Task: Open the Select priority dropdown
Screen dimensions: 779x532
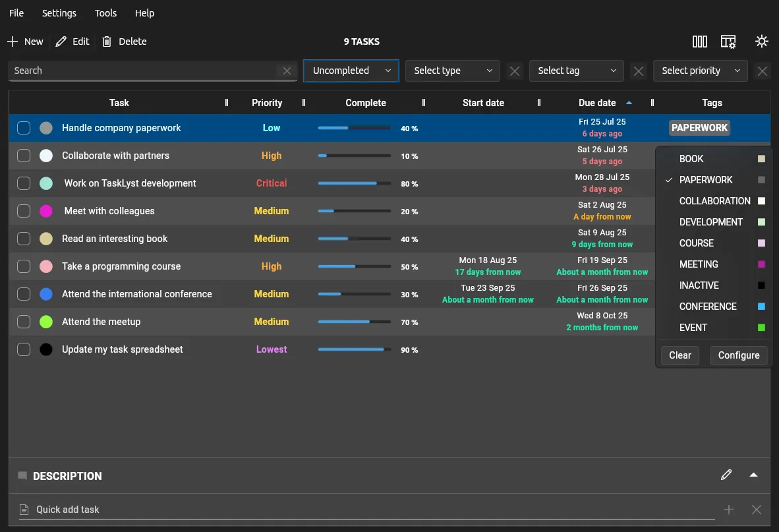Action: [x=700, y=71]
